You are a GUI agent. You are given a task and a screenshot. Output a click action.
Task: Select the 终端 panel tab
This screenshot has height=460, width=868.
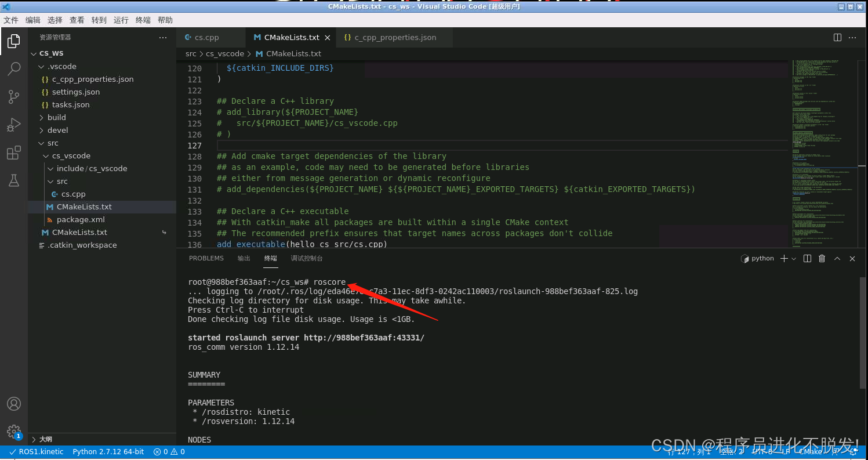[x=271, y=259]
